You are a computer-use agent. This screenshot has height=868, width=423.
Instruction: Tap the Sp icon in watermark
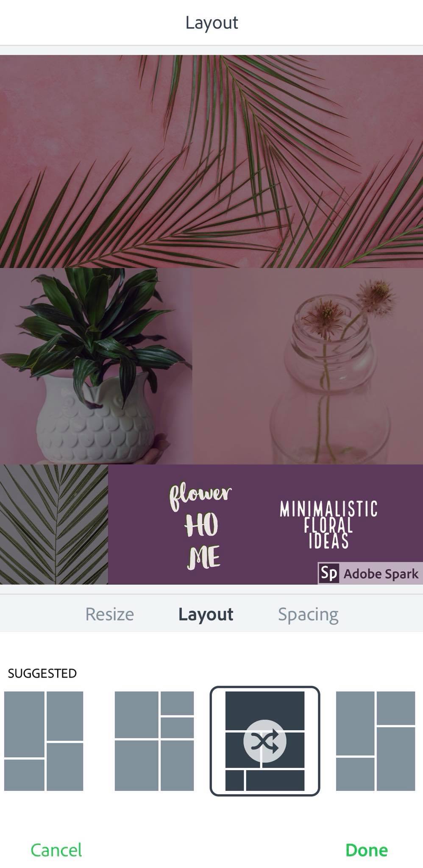329,573
